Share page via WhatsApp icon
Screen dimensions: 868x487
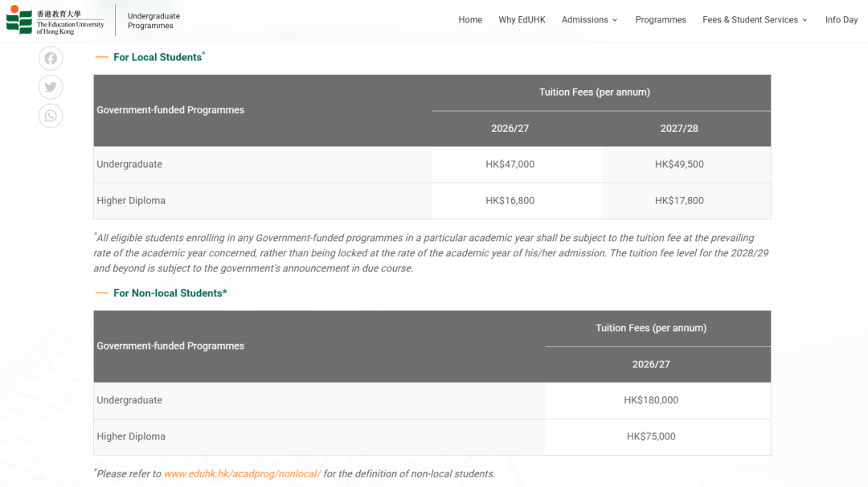(x=51, y=116)
